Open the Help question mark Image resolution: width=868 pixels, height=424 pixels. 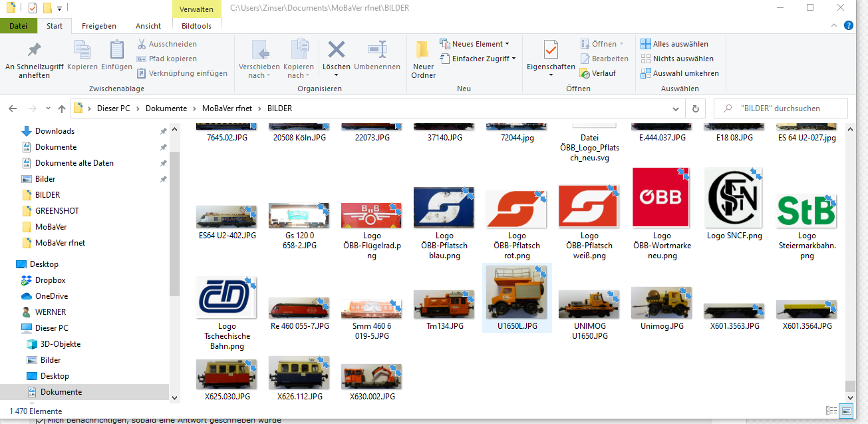point(849,25)
